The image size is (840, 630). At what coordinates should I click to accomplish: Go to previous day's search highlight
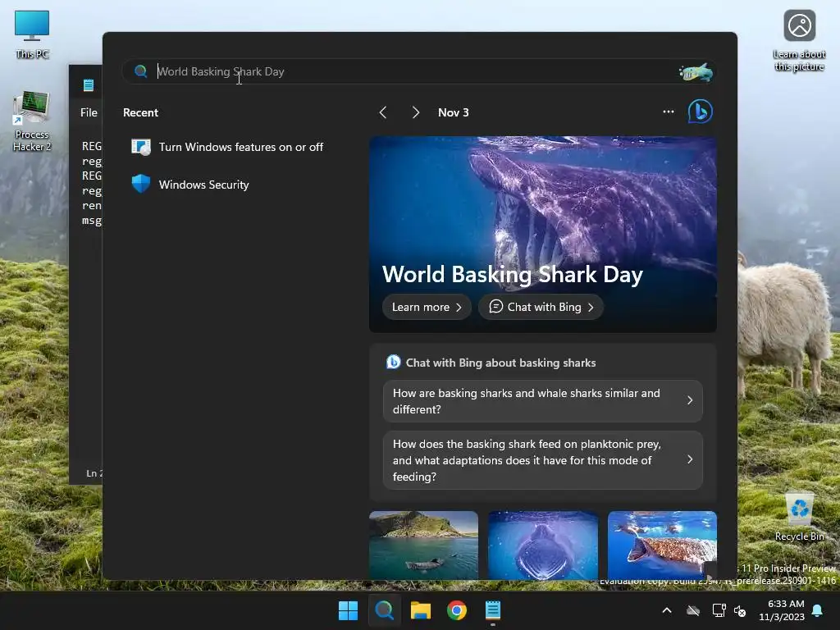(383, 112)
